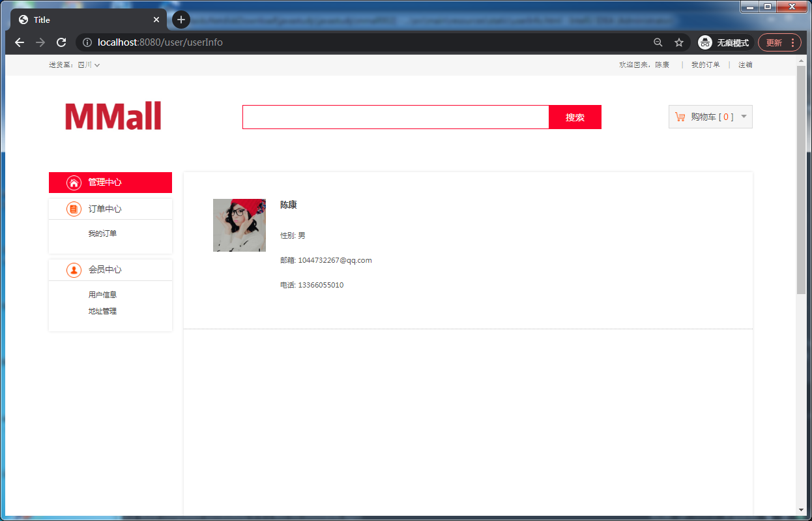
Task: Open 我的订单 in the sidebar
Action: click(102, 233)
